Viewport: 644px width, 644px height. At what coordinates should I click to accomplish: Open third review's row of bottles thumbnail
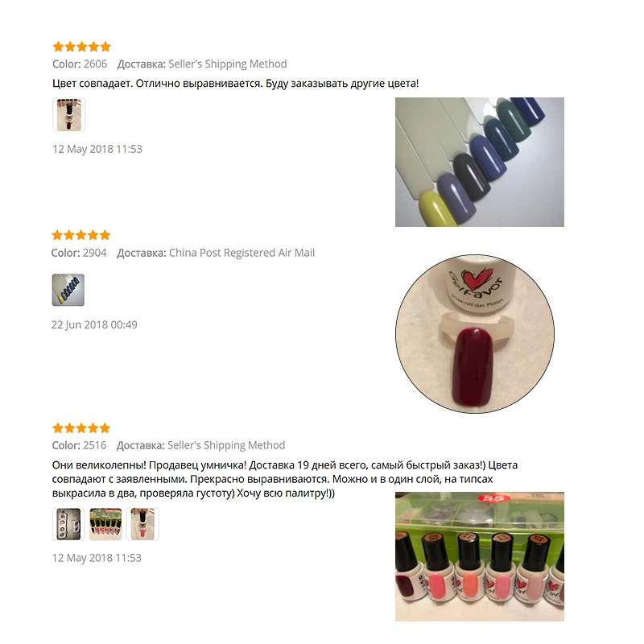(x=105, y=524)
